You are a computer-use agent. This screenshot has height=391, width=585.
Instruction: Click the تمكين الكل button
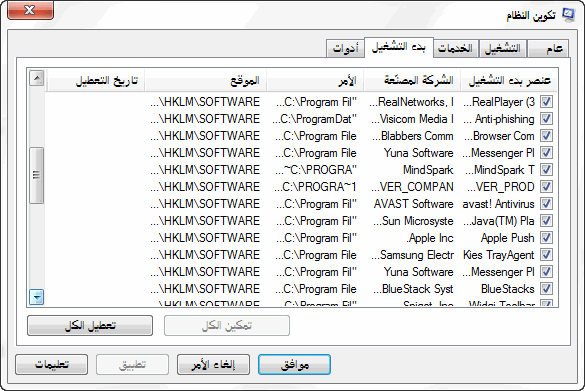(227, 326)
